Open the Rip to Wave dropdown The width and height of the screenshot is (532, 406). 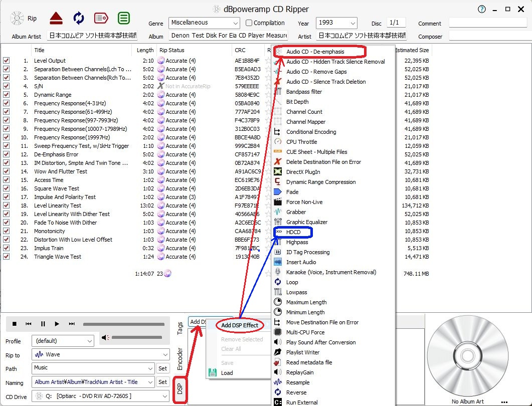click(x=165, y=354)
